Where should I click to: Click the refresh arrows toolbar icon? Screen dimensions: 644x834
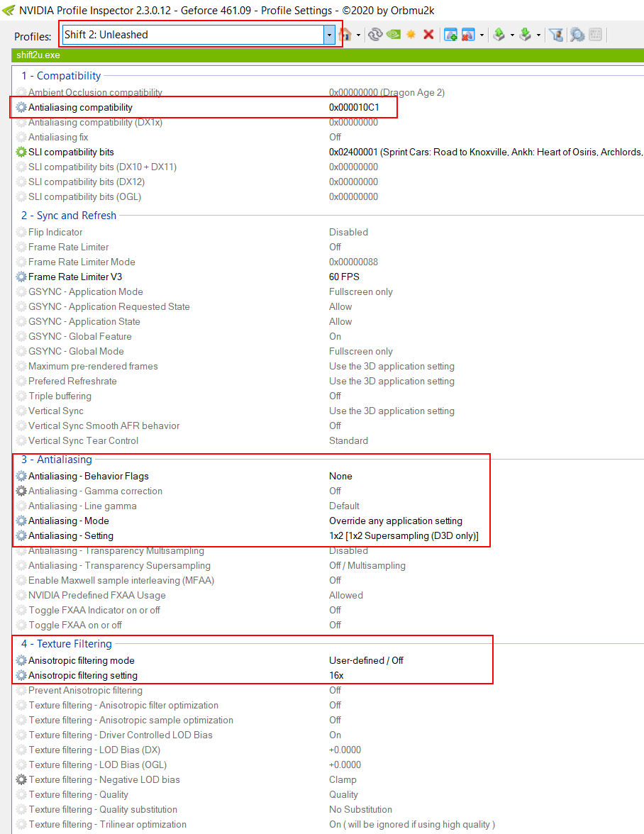click(374, 35)
